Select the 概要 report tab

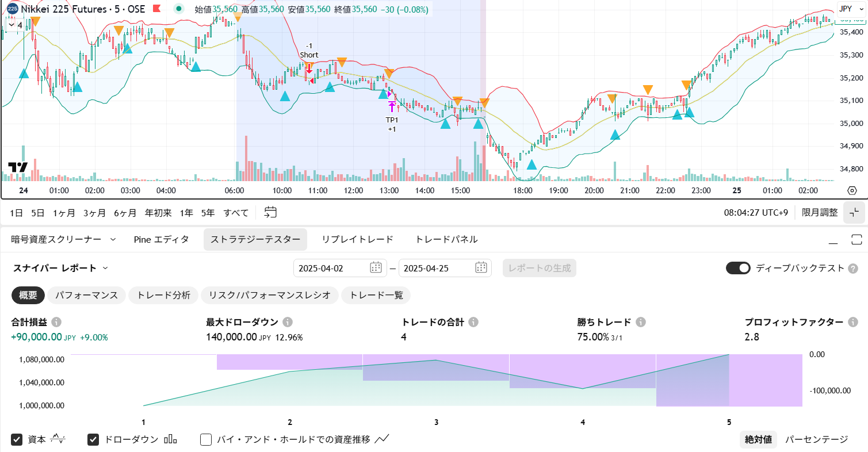(x=28, y=296)
